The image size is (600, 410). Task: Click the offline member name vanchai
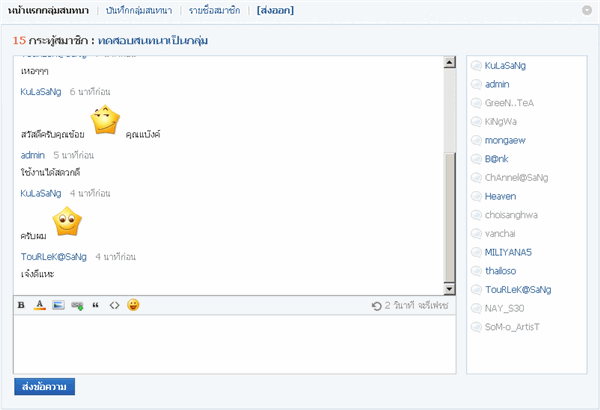(x=500, y=234)
